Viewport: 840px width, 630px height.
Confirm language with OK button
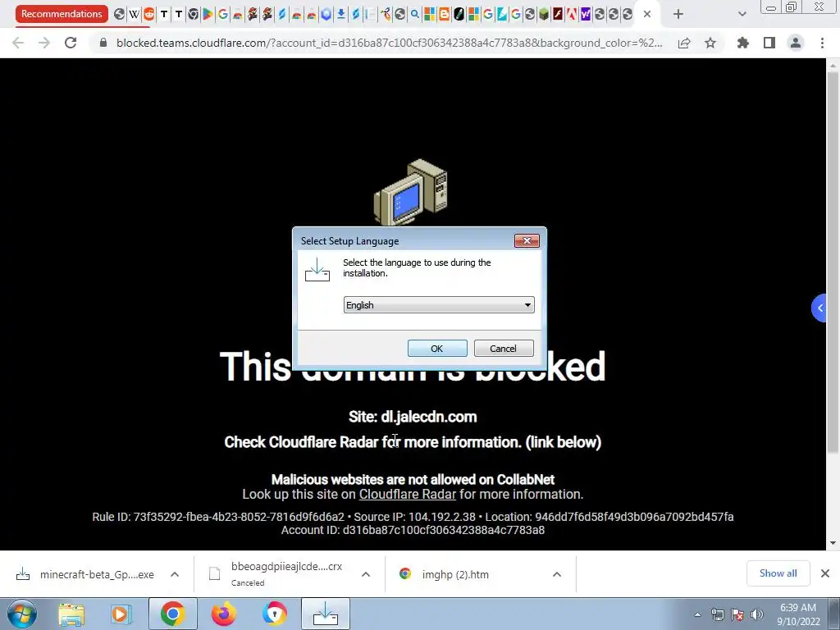point(437,348)
